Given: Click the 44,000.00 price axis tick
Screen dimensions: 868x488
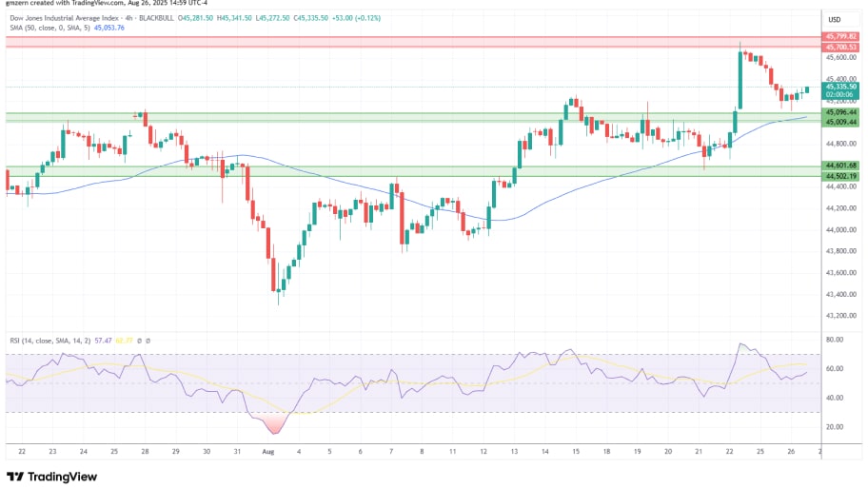Looking at the screenshot, I should tap(841, 229).
